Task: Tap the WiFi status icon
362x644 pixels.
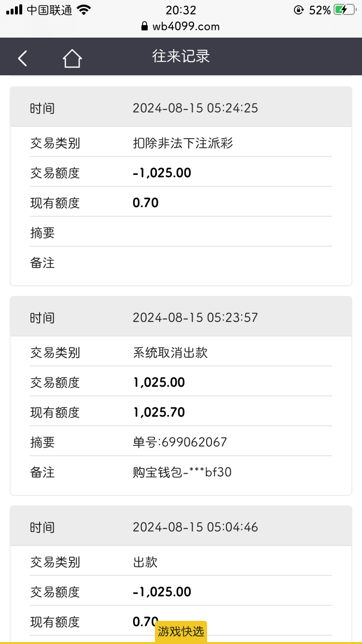Action: pos(84,10)
